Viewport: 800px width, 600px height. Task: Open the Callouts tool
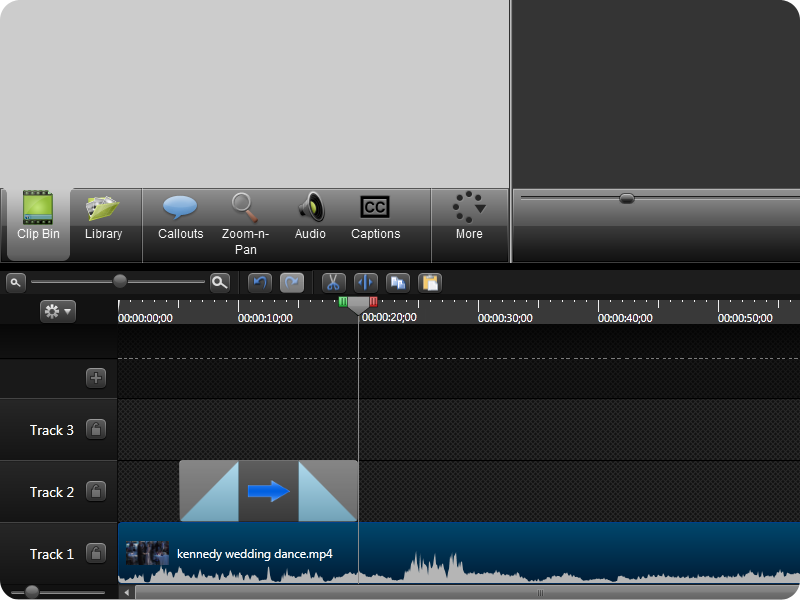pyautogui.click(x=180, y=217)
